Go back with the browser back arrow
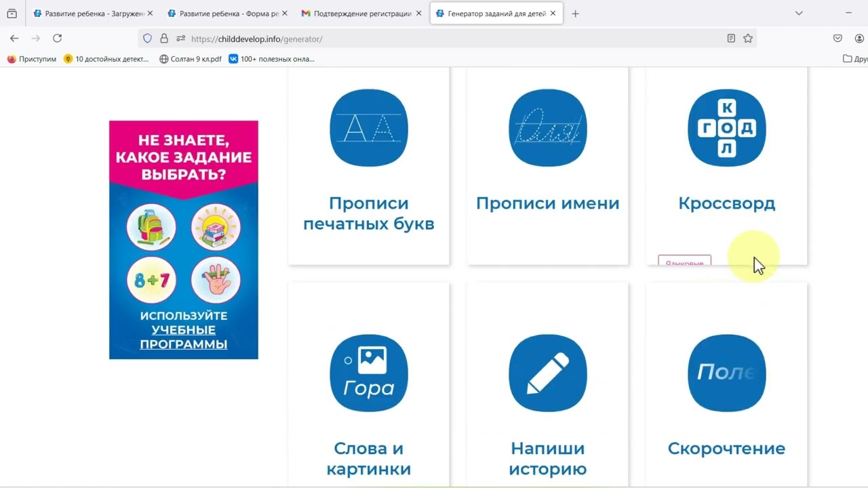 tap(14, 39)
